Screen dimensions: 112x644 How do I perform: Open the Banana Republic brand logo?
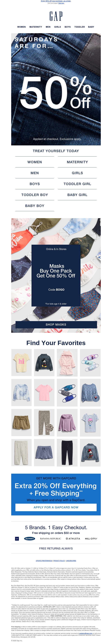tap(50, 539)
